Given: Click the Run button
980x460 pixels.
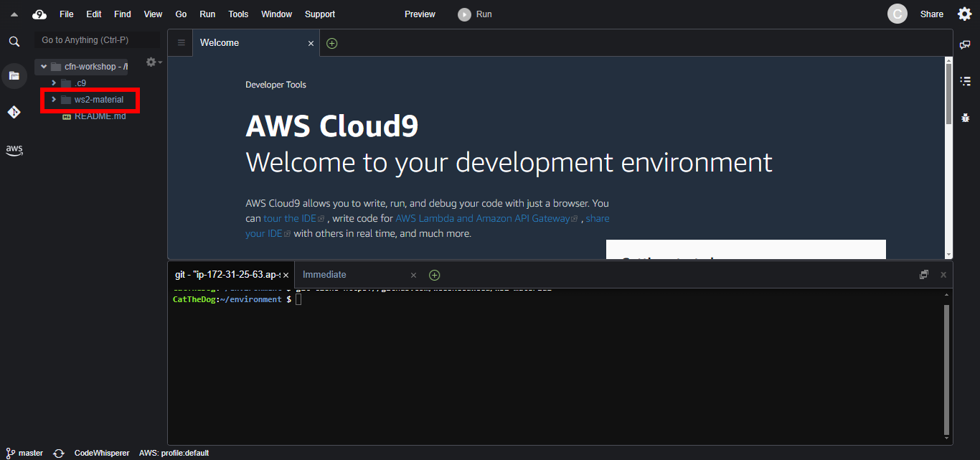Looking at the screenshot, I should (x=476, y=14).
